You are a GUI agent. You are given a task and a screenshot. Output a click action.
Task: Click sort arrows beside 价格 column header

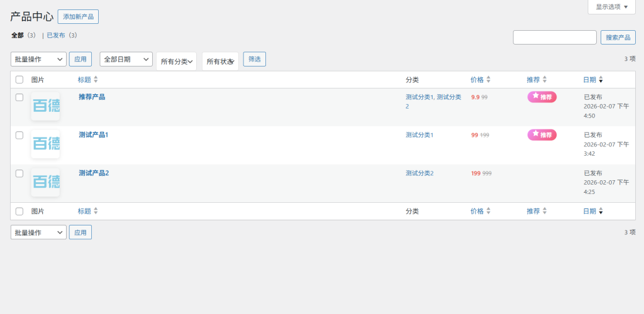pos(488,80)
